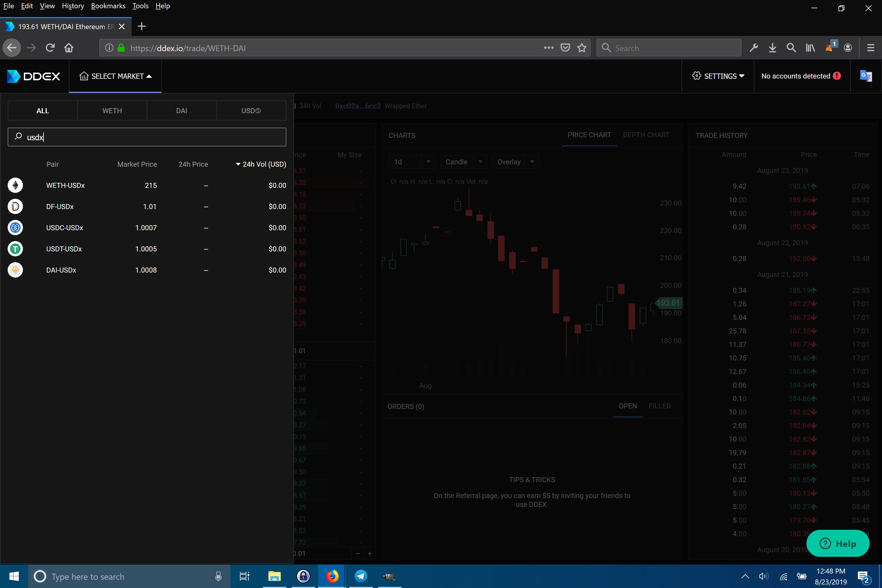This screenshot has width=882, height=588.
Task: Open the Firefox Bookmarks menu
Action: click(108, 6)
